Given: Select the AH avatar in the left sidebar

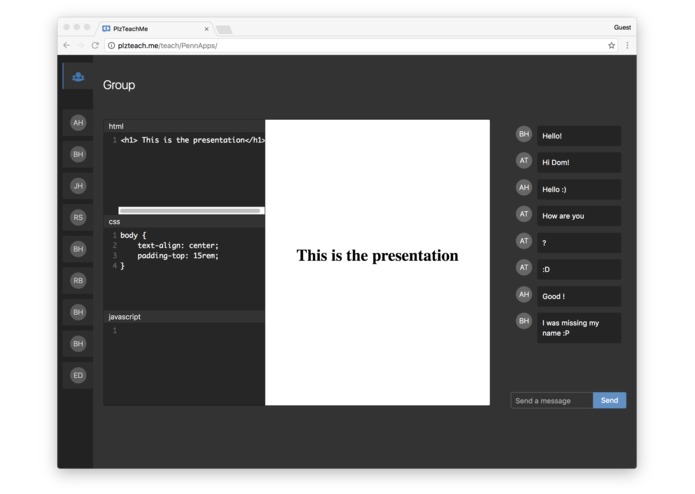Looking at the screenshot, I should click(78, 123).
